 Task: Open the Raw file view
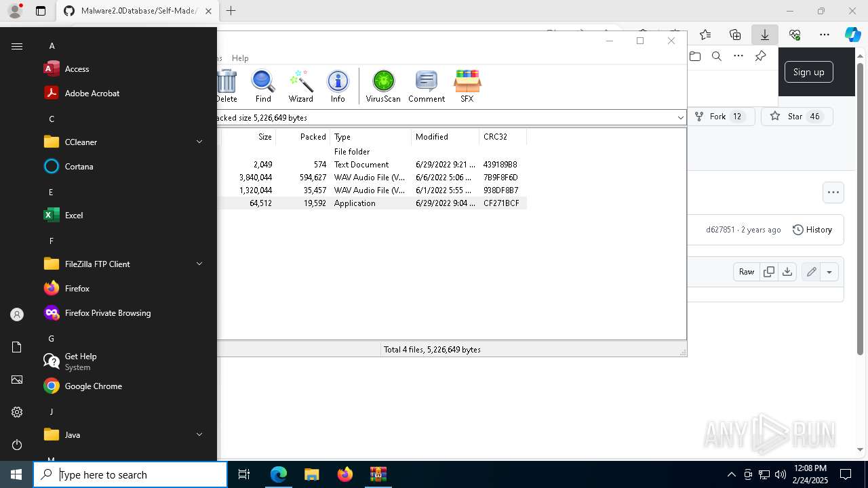[747, 272]
